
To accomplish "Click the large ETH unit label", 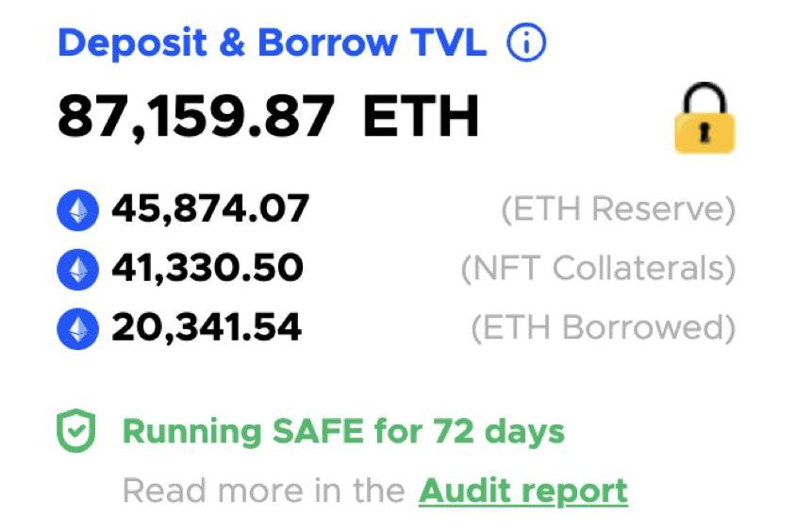I will 421,117.
